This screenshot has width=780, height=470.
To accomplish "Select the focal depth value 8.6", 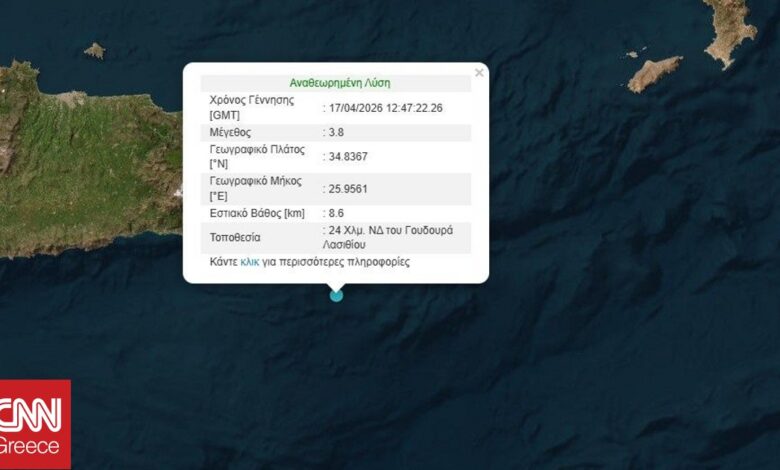I will point(336,213).
